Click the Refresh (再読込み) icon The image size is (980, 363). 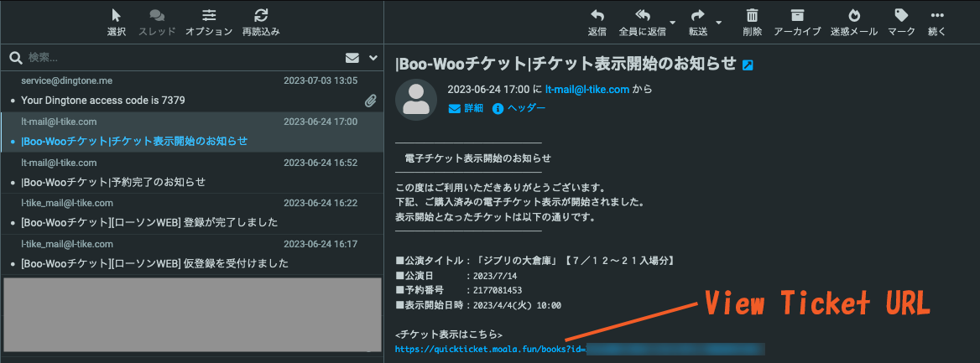261,16
